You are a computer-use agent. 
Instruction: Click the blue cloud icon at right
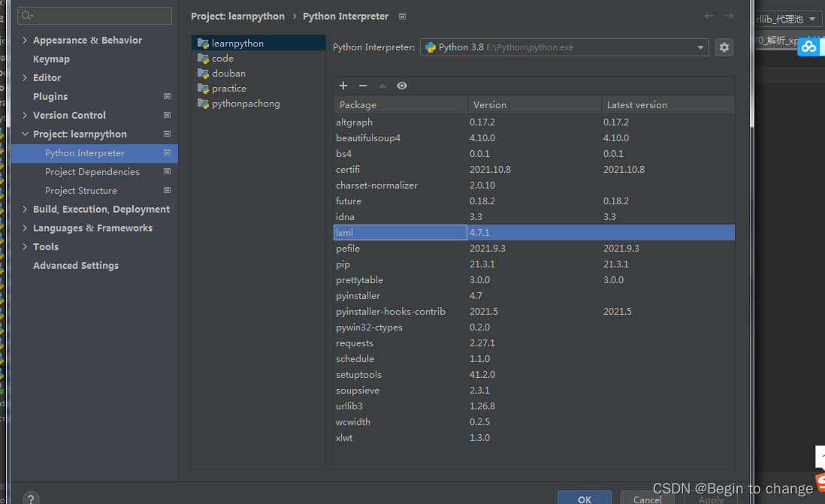(x=809, y=47)
